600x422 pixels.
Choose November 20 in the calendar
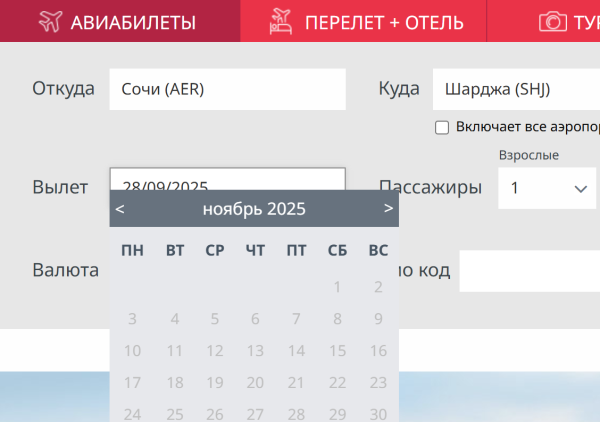255,382
